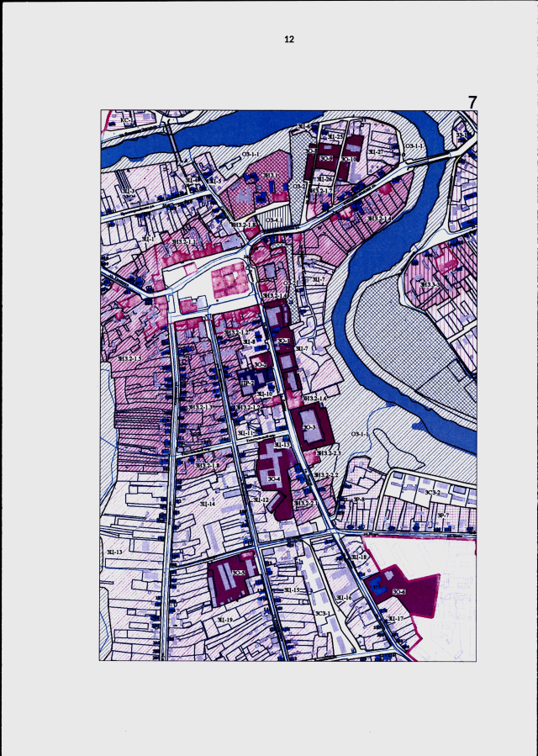
Task: Click the КС-1 label in top-left corner
Action: pyautogui.click(x=126, y=120)
